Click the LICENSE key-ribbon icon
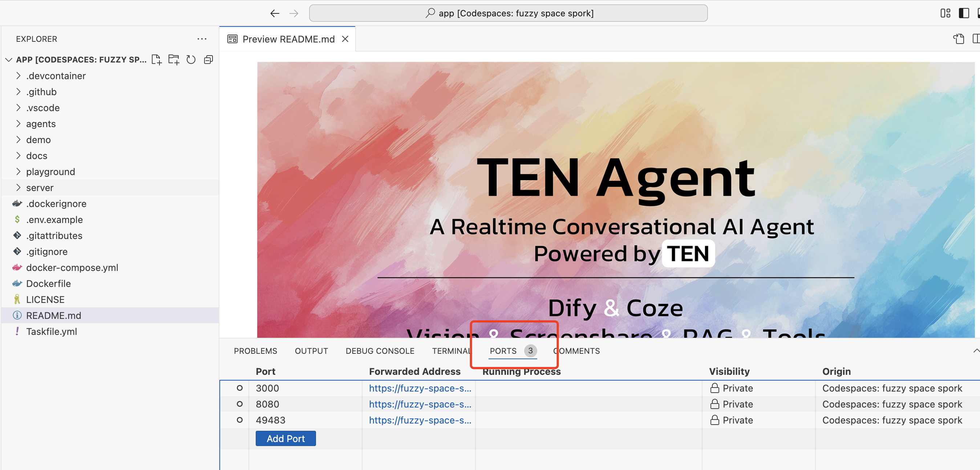 click(x=17, y=300)
